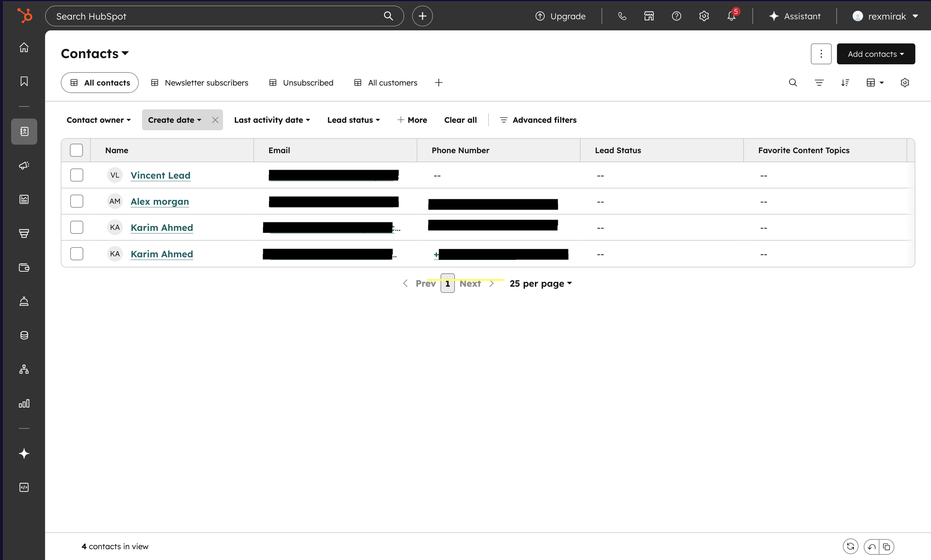Open Advanced filters
This screenshot has width=931, height=560.
[x=538, y=120]
